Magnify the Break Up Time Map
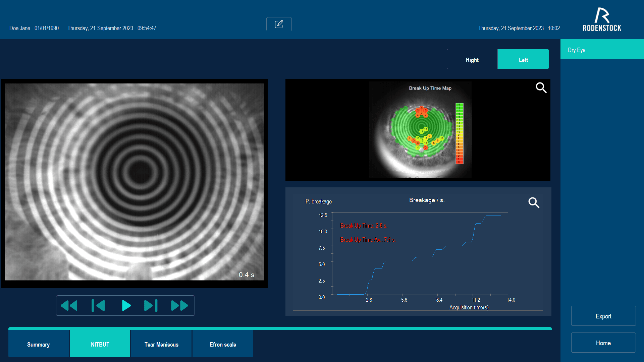The height and width of the screenshot is (362, 644). point(541,88)
